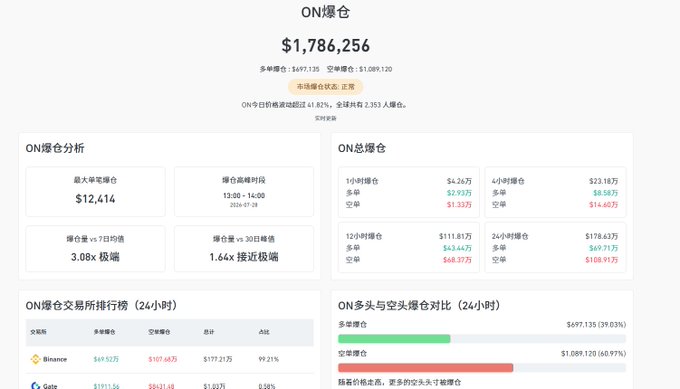680x389 pixels.
Task: Click the market status badge 市场爆仓状态: 正常
Action: (x=326, y=87)
